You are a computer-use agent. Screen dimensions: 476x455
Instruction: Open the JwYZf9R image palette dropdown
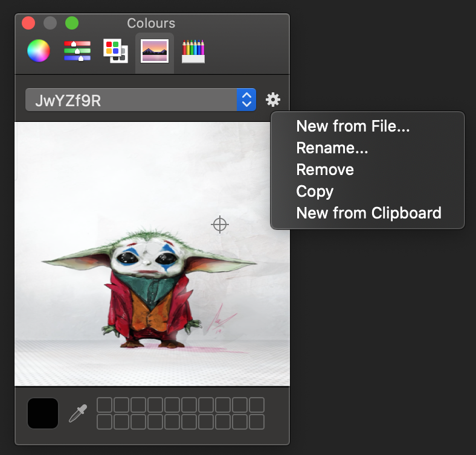[x=141, y=100]
